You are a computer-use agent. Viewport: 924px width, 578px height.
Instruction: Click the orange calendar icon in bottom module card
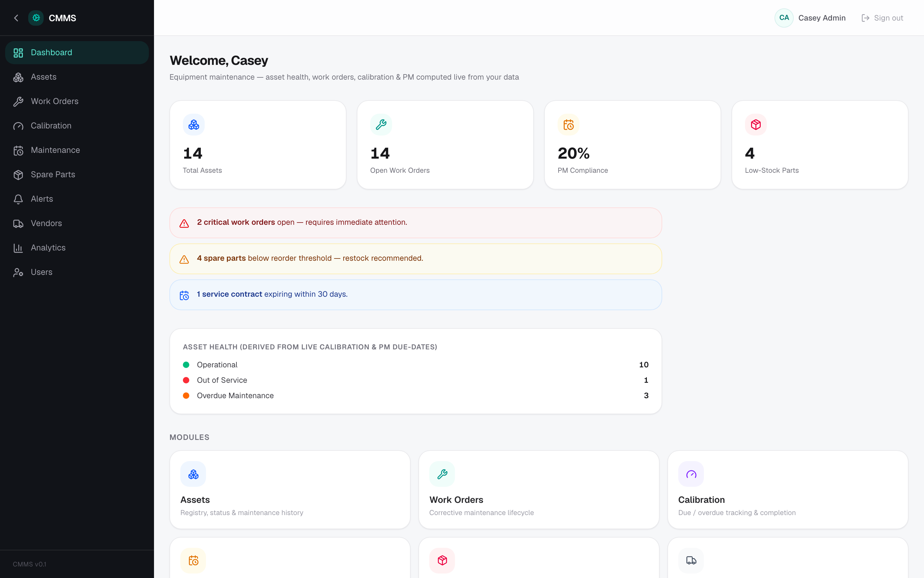193,560
